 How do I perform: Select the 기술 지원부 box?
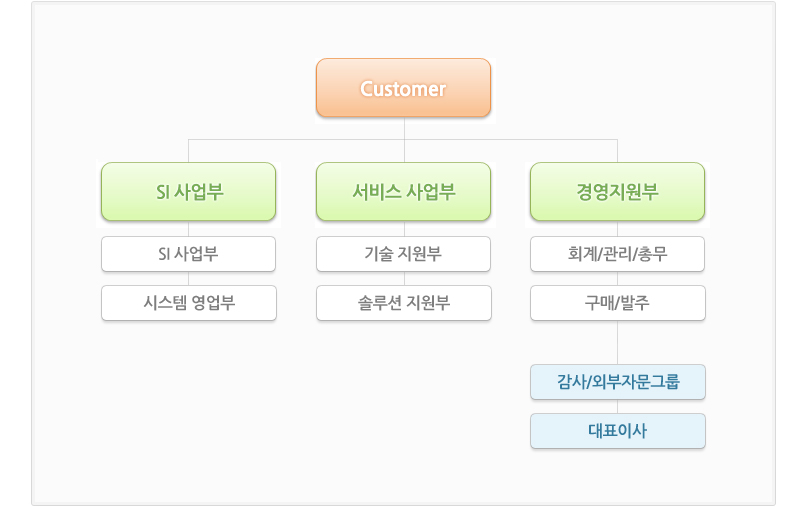pyautogui.click(x=403, y=254)
